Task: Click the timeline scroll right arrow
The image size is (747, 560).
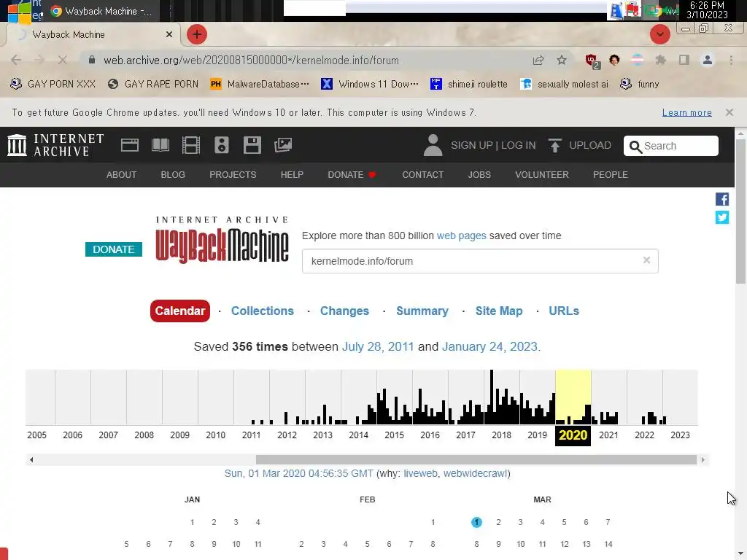Action: pyautogui.click(x=703, y=459)
